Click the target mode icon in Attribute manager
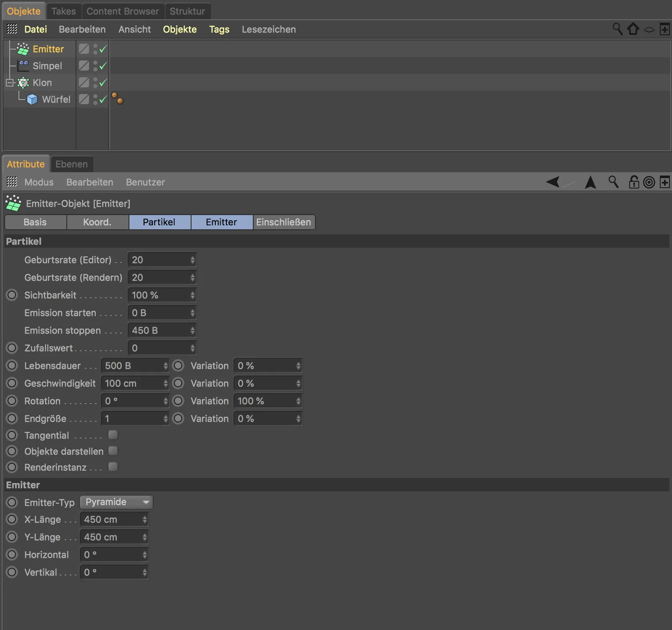 pos(649,182)
